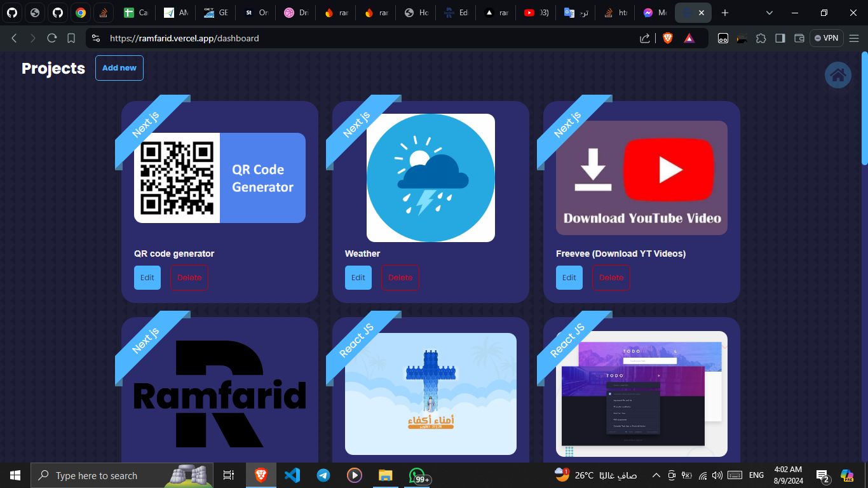This screenshot has width=868, height=488.
Task: Open site settings icon in address bar
Action: coord(96,38)
